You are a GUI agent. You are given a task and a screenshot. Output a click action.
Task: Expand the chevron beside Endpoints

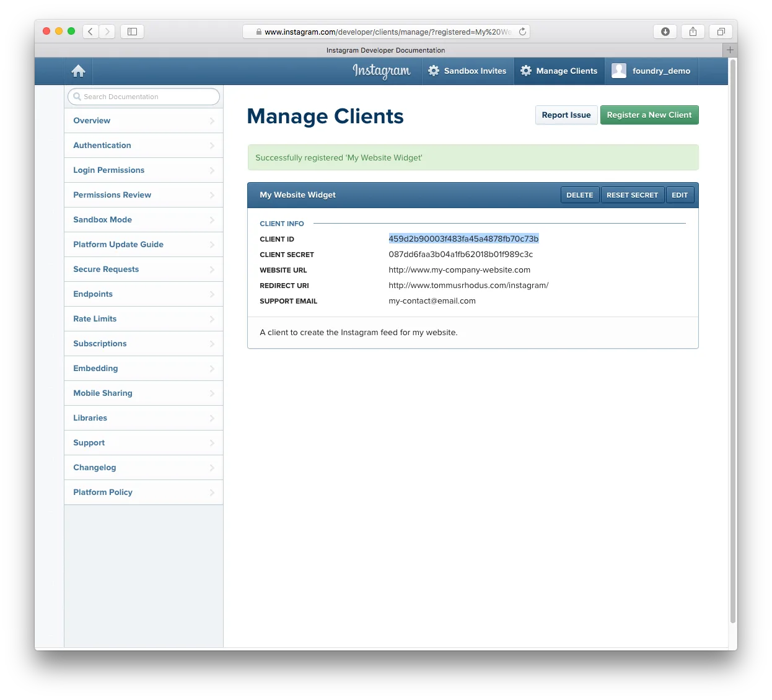point(212,294)
